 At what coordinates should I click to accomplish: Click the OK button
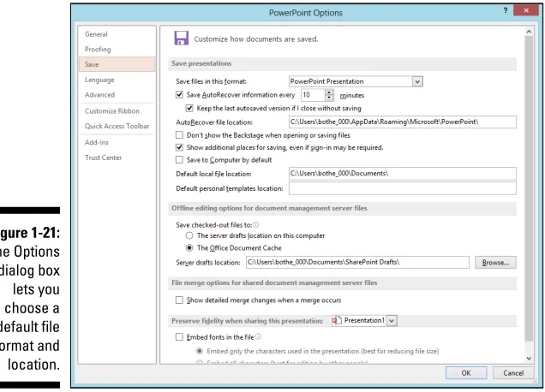pyautogui.click(x=466, y=373)
